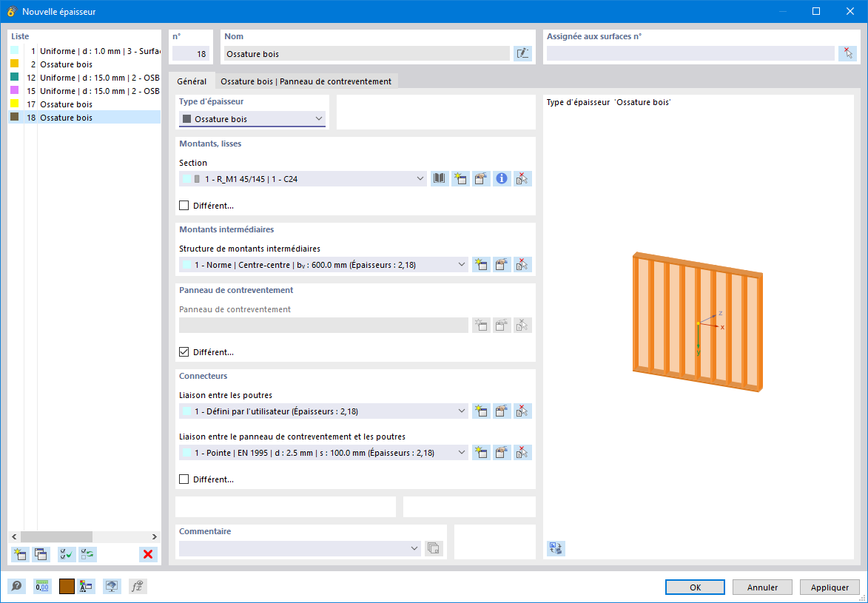Click the Nom input field 'Ossature bois'
The image size is (868, 603).
tap(367, 54)
